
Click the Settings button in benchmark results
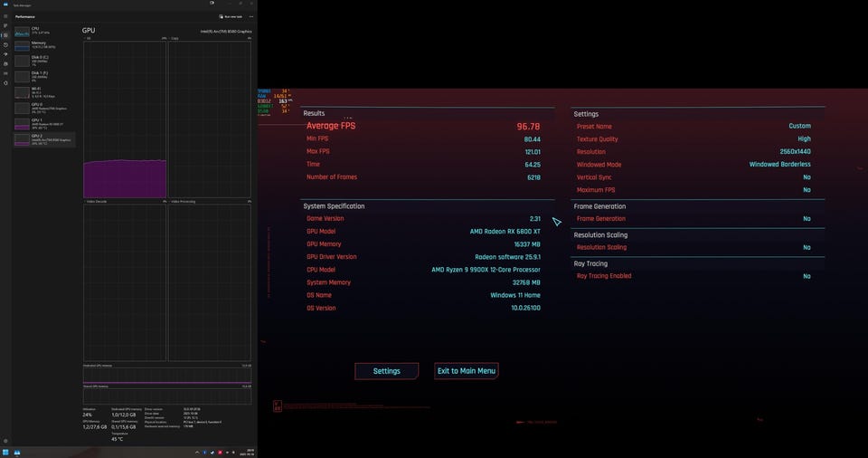tap(386, 371)
